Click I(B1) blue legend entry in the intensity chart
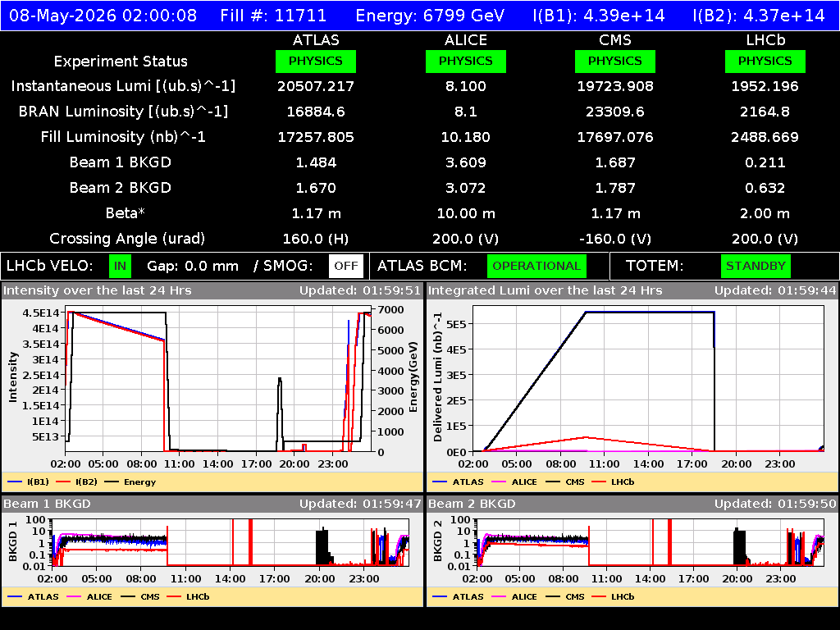The image size is (840, 630). [29, 482]
